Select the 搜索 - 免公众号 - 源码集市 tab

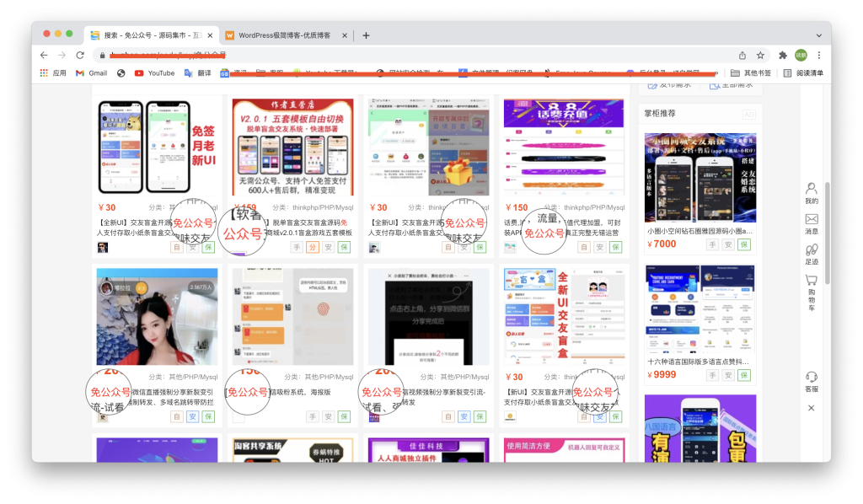coord(152,35)
